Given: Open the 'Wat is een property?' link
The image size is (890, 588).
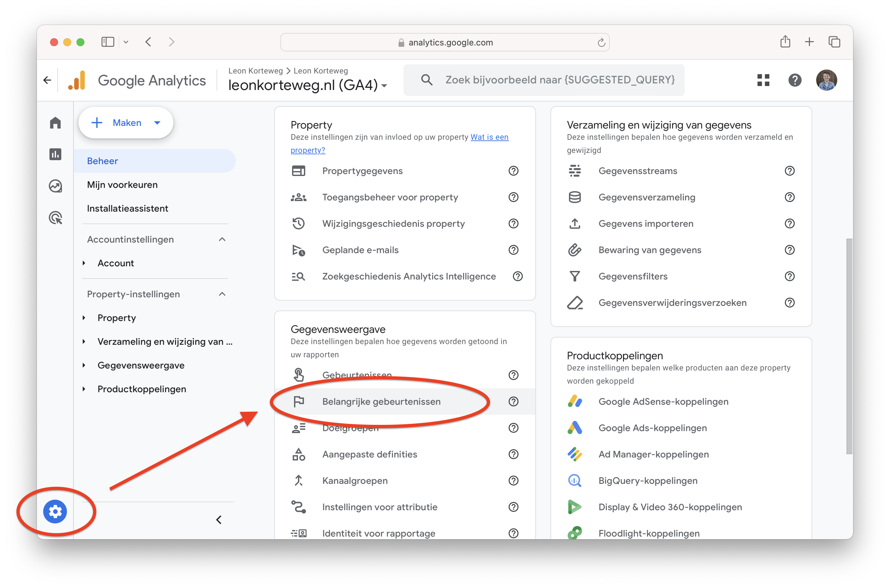Looking at the screenshot, I should pos(400,144).
